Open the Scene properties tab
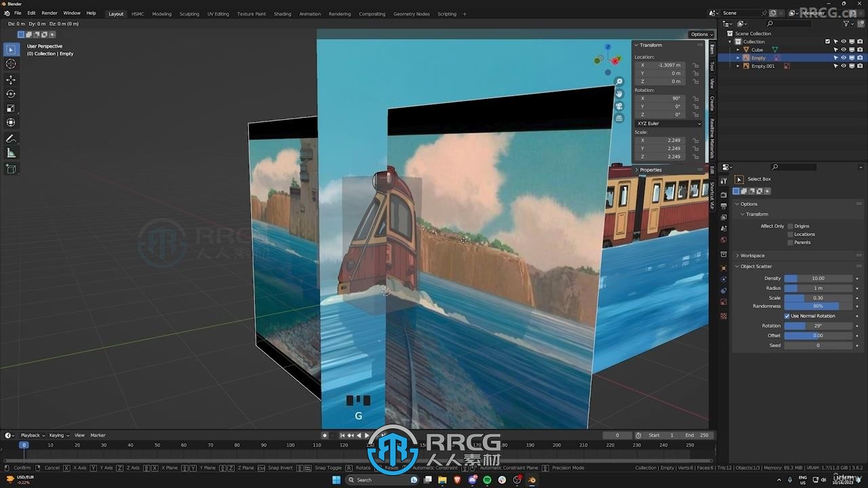The width and height of the screenshot is (868, 488). click(724, 228)
